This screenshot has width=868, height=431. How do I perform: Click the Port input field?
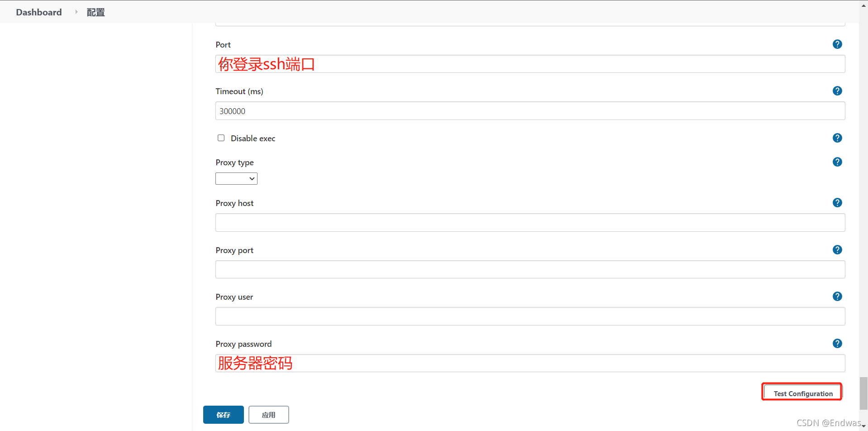[530, 64]
